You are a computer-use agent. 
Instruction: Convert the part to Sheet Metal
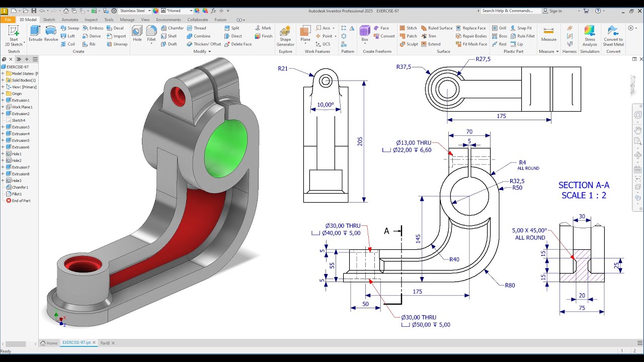click(x=613, y=36)
